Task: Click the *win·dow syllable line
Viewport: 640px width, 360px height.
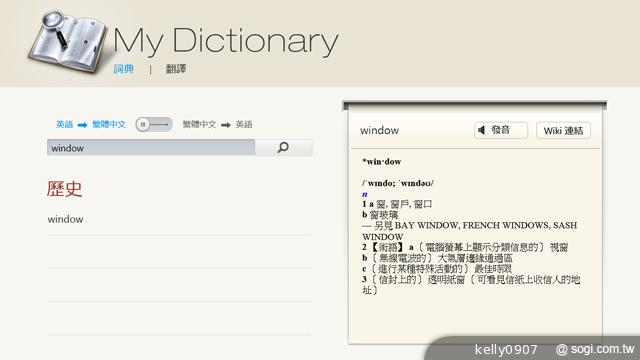Action: coord(382,162)
